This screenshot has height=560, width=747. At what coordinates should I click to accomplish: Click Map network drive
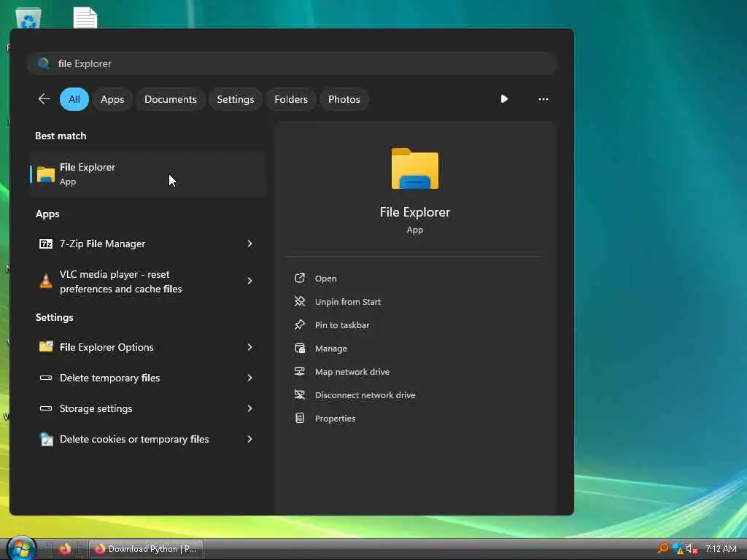pos(352,372)
